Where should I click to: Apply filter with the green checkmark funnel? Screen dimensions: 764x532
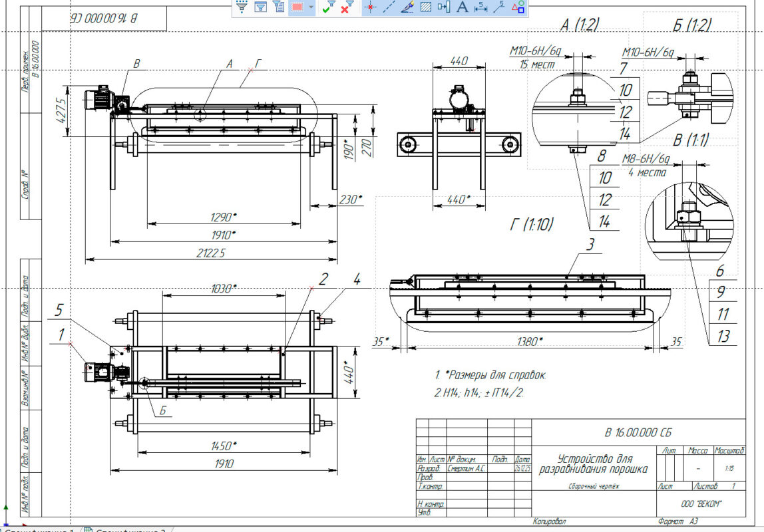[x=328, y=7]
